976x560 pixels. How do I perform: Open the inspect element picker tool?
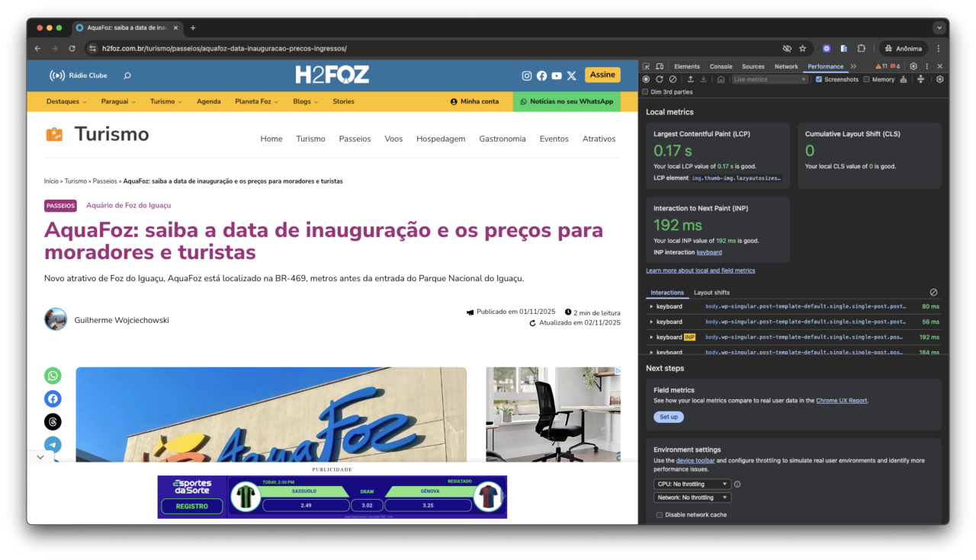(x=647, y=66)
